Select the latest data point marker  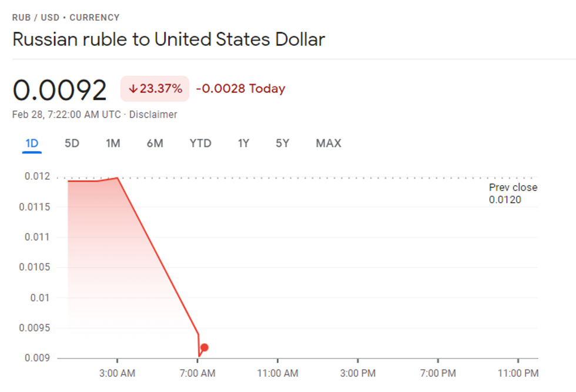pos(204,347)
